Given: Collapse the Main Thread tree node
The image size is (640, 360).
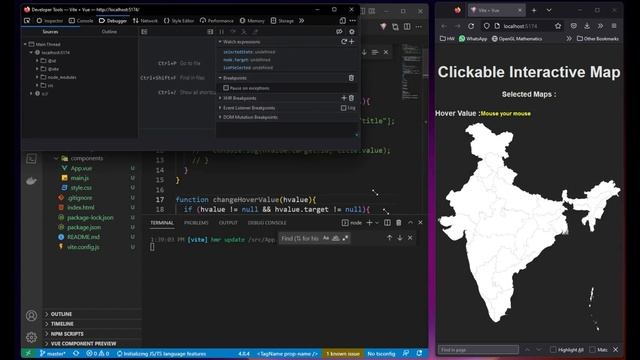Looking at the screenshot, I should pyautogui.click(x=25, y=44).
